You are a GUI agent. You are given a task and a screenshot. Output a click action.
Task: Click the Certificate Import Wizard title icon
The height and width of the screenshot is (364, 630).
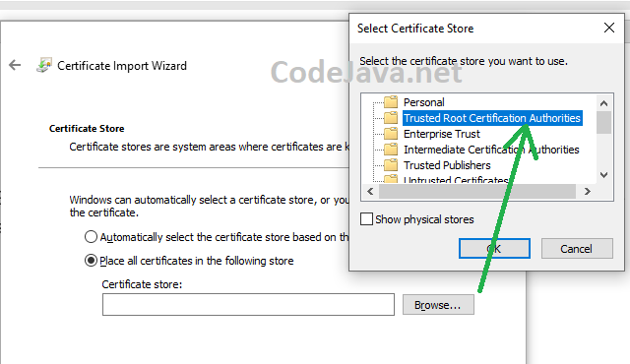(x=43, y=65)
